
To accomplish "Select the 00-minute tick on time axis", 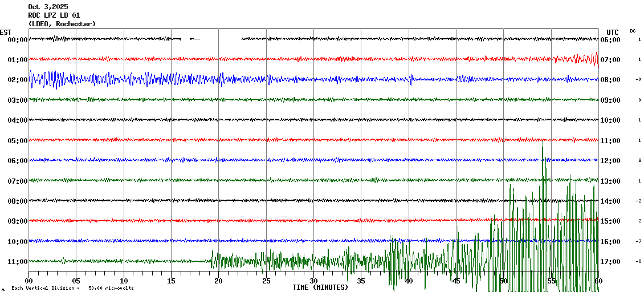I will [x=29, y=281].
